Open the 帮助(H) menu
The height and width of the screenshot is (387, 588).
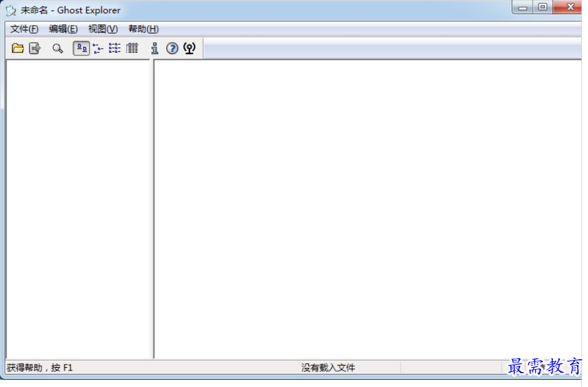click(x=143, y=29)
